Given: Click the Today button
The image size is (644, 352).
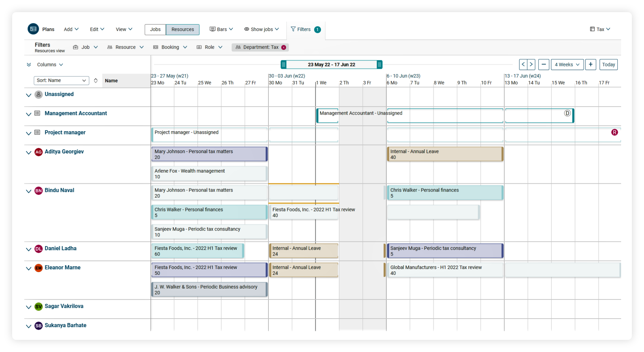Looking at the screenshot, I should [608, 64].
